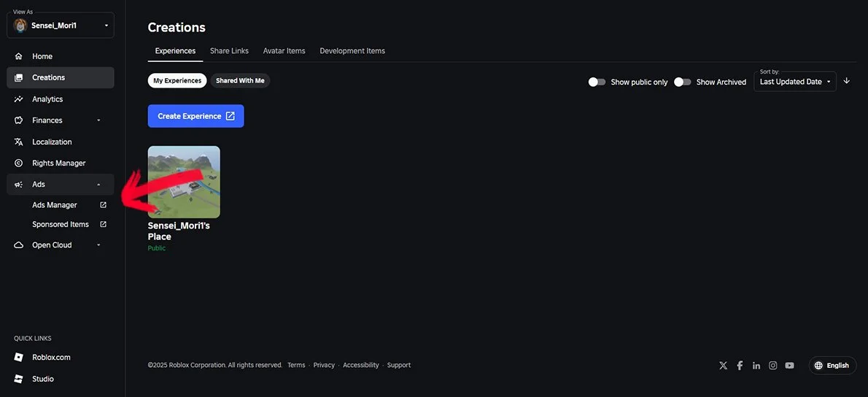Expand the Open Cloud submenu arrow

click(98, 245)
